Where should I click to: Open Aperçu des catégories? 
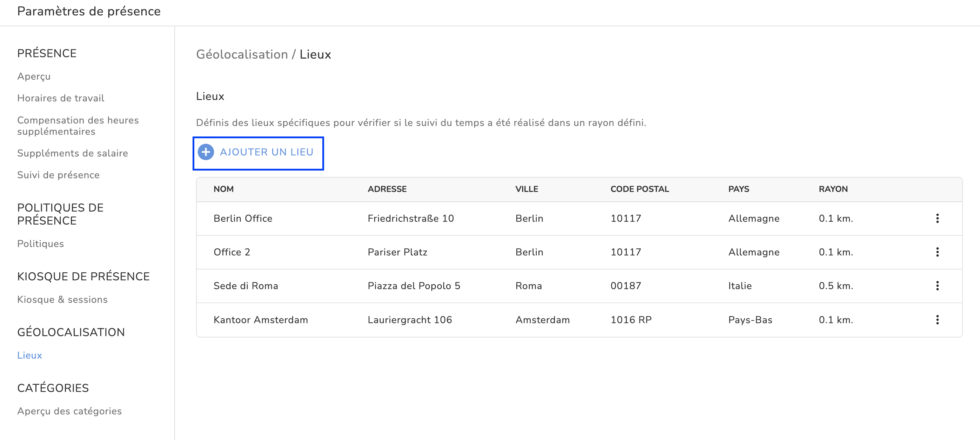pyautogui.click(x=69, y=411)
